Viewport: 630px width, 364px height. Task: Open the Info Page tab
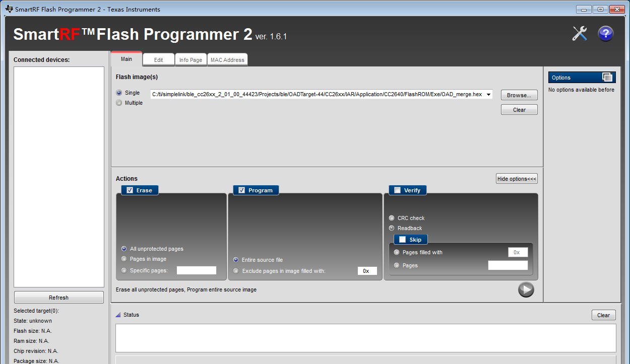[191, 60]
